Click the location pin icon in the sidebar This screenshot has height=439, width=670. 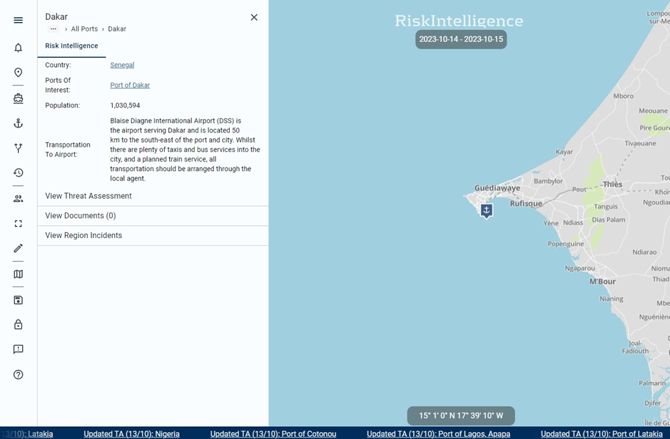(18, 73)
